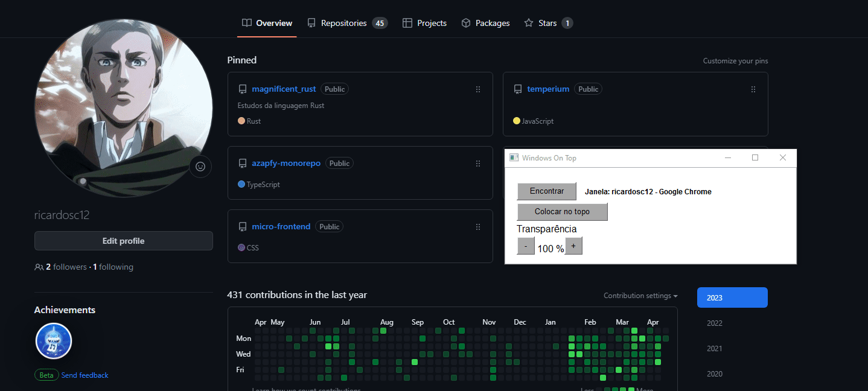
Task: Click the Windows On Top app icon
Action: pyautogui.click(x=514, y=157)
